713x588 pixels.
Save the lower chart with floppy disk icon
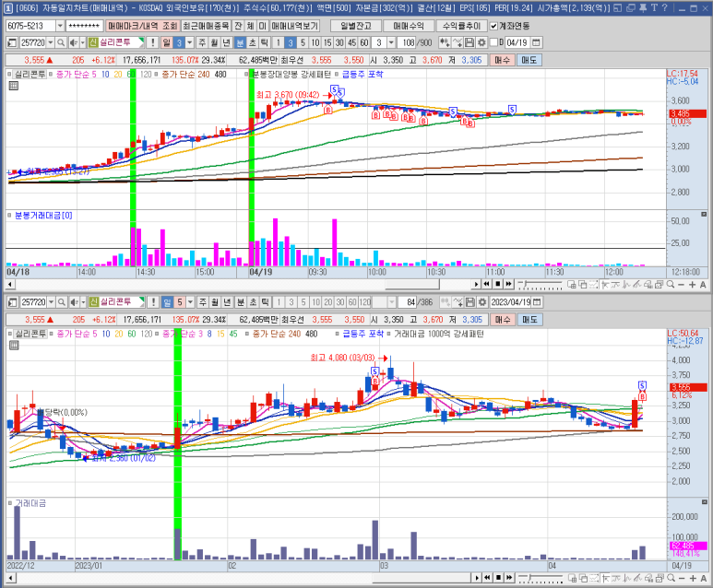pyautogui.click(x=470, y=302)
